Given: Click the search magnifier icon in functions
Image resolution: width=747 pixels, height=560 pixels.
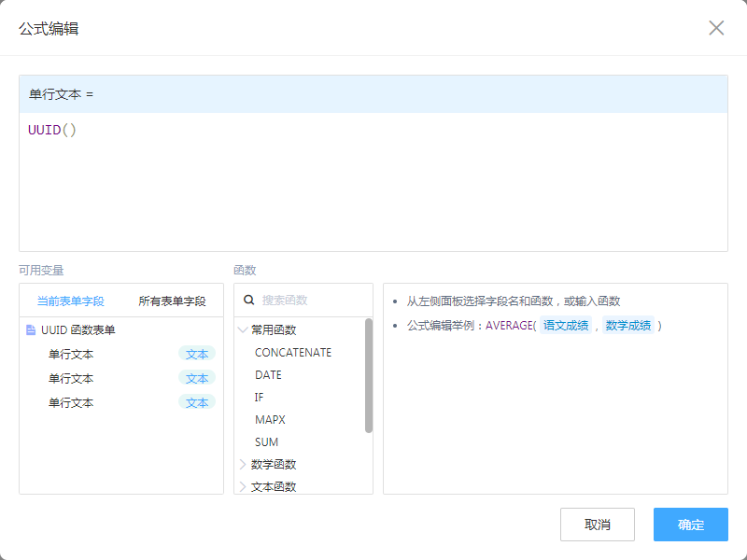Looking at the screenshot, I should pyautogui.click(x=249, y=301).
